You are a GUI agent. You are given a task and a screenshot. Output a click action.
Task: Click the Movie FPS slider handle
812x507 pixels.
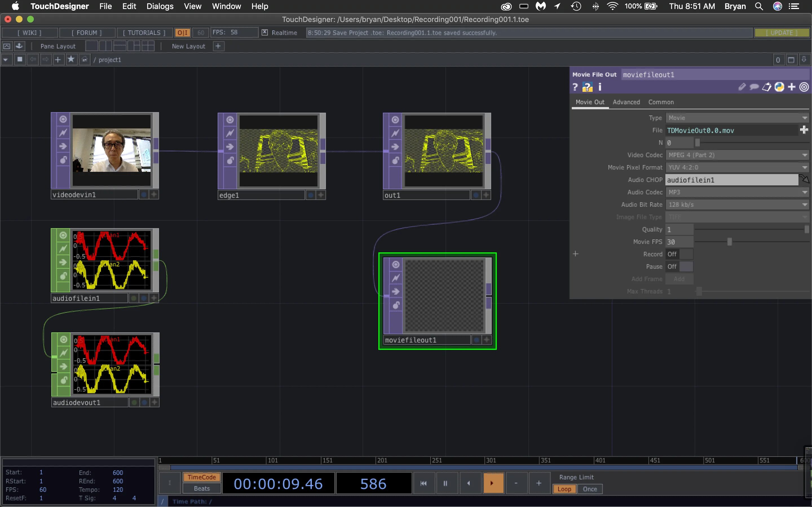[x=729, y=242]
